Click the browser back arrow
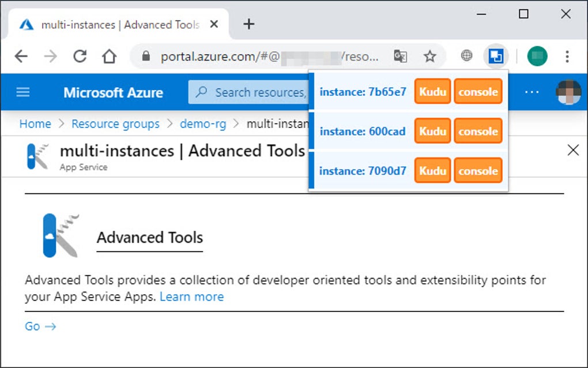Screen dimensions: 588x368 coord(21,56)
